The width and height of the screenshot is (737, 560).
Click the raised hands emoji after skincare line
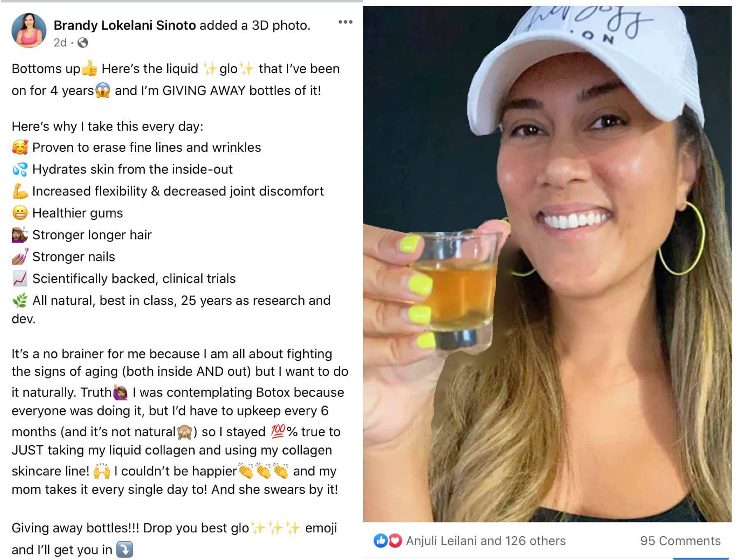(102, 471)
